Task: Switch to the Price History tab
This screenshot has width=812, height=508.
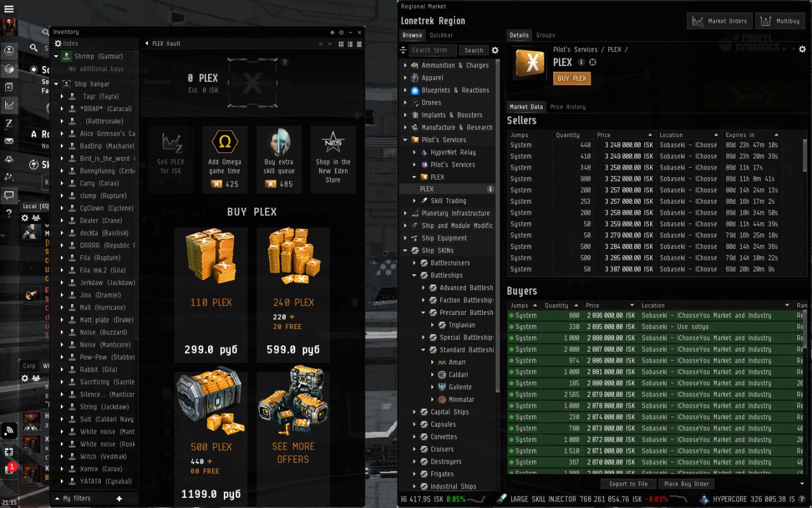Action: tap(568, 107)
